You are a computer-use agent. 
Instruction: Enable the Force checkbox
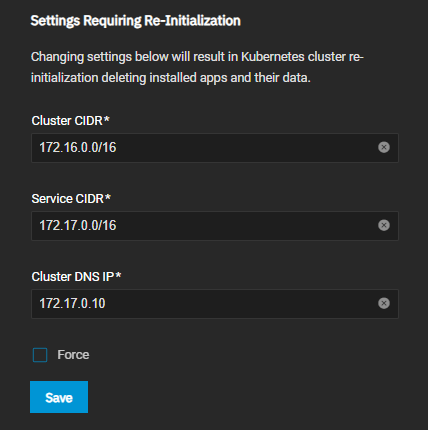pyautogui.click(x=40, y=355)
